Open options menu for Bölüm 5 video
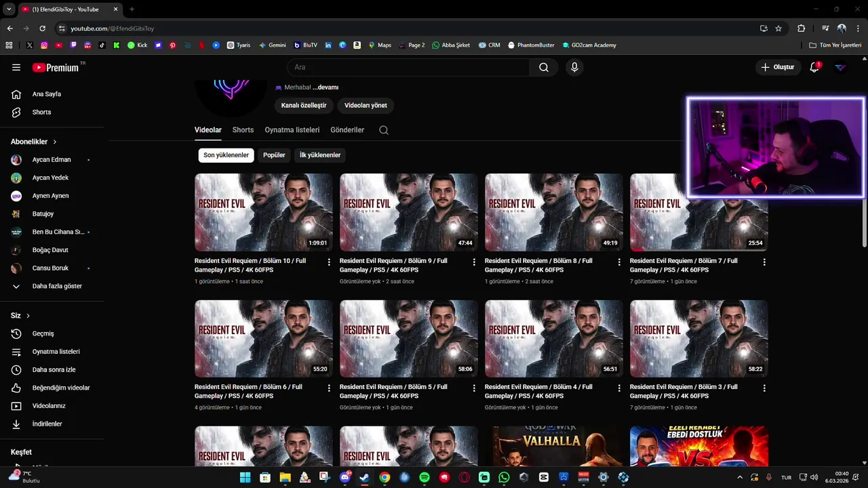This screenshot has height=488, width=868. click(474, 388)
